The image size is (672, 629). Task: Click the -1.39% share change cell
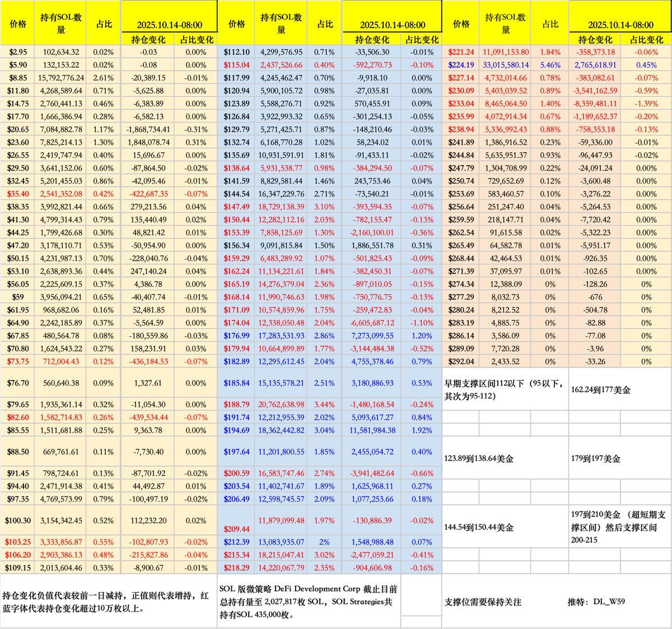pyautogui.click(x=646, y=104)
